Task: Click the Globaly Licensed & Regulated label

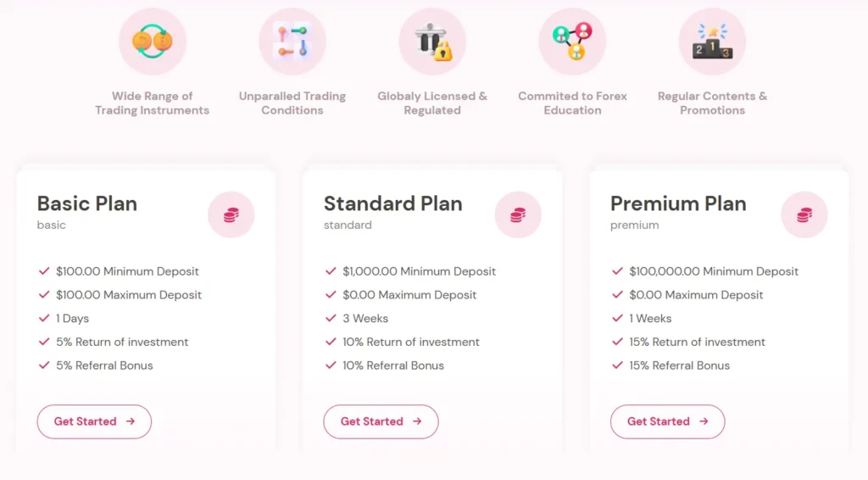Action: 432,103
